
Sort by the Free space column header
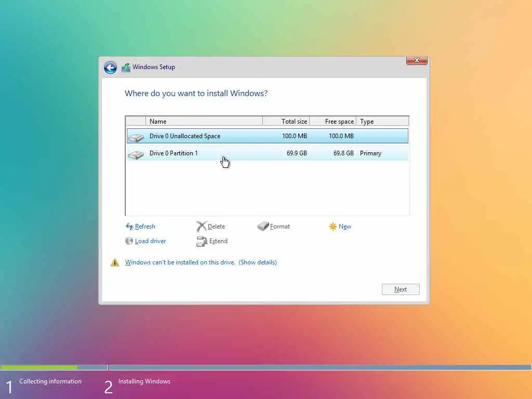pyautogui.click(x=333, y=121)
